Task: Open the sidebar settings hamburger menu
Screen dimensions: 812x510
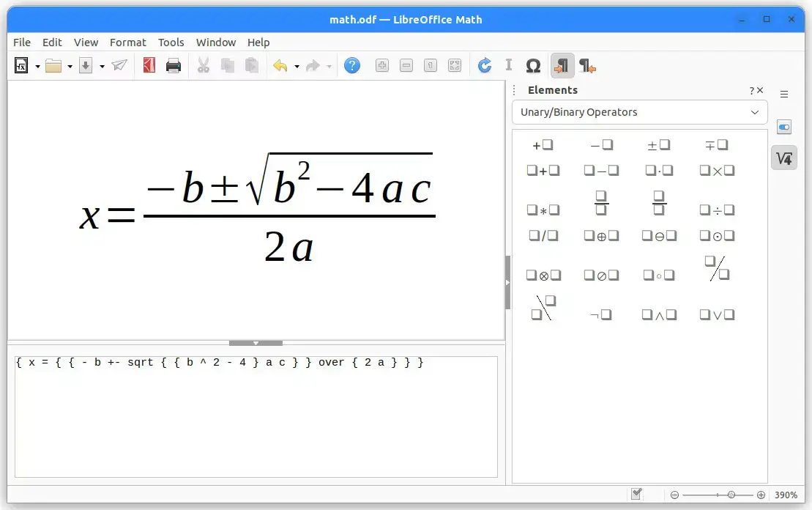Action: click(x=784, y=95)
